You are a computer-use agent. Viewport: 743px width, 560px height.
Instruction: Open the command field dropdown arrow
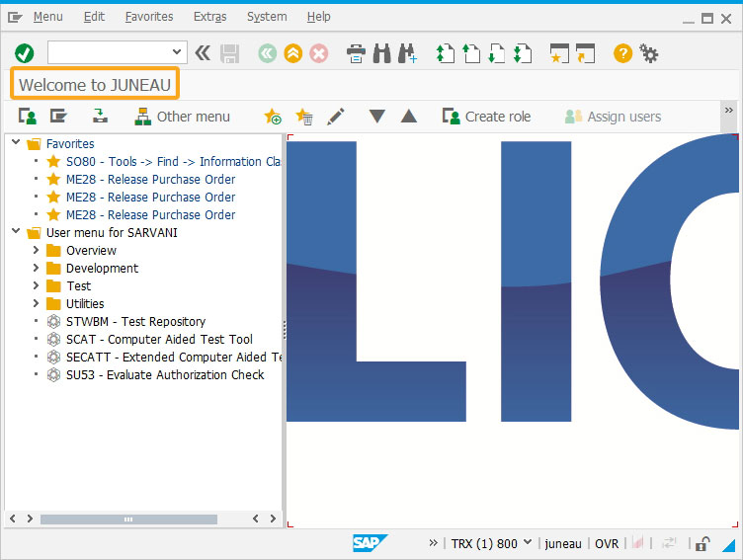click(x=177, y=52)
